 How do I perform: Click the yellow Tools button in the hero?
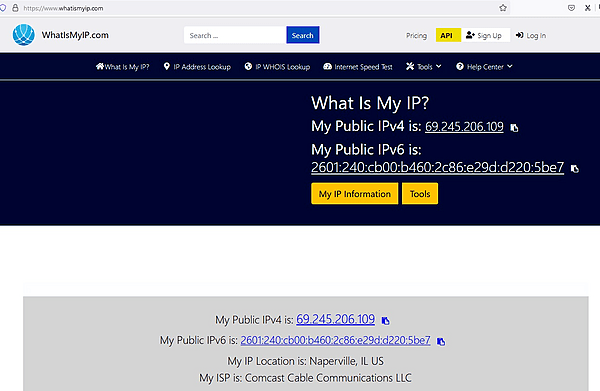420,194
